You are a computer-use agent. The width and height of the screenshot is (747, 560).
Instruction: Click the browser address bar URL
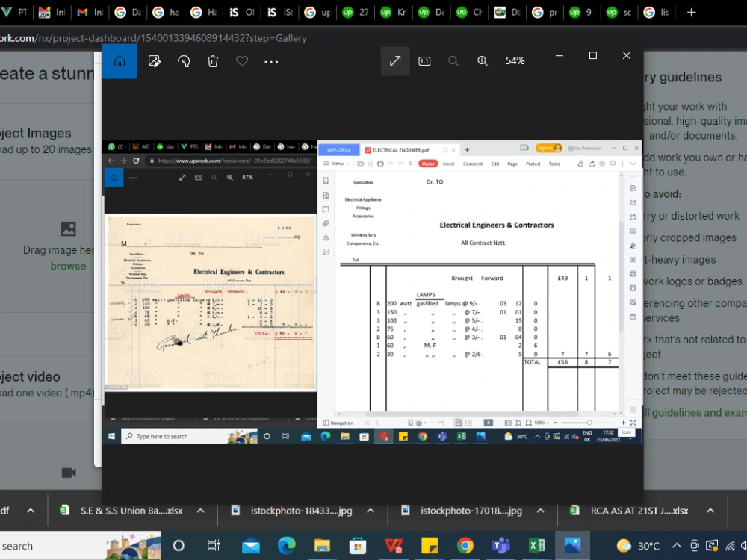(153, 38)
